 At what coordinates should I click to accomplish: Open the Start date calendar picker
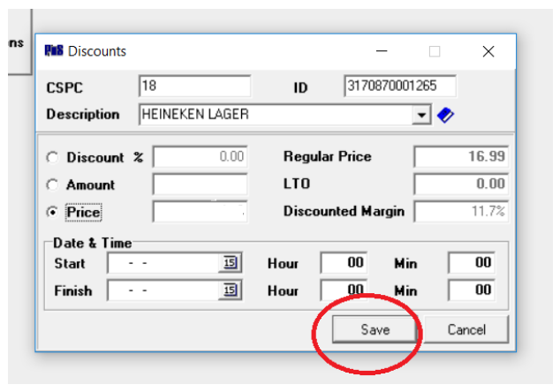pos(230,263)
